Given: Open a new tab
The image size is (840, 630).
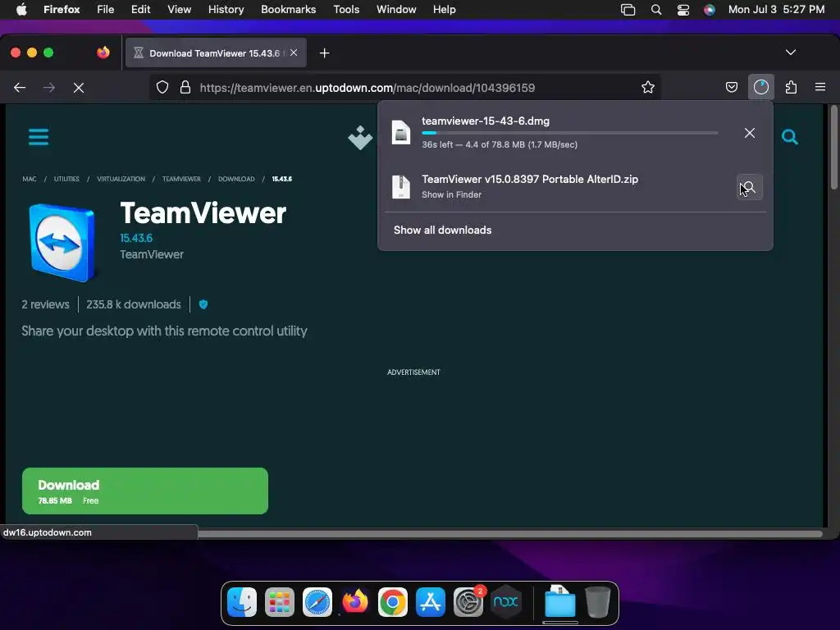Looking at the screenshot, I should point(324,53).
